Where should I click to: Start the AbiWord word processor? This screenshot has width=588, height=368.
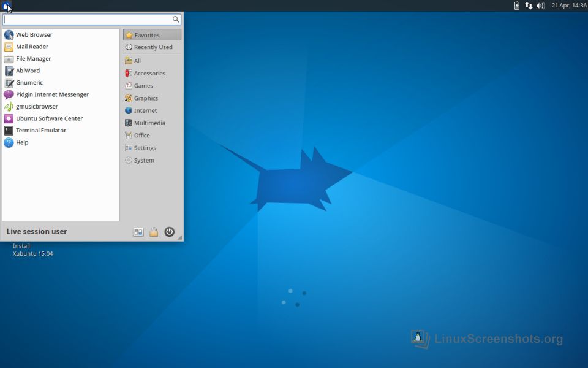pos(28,71)
